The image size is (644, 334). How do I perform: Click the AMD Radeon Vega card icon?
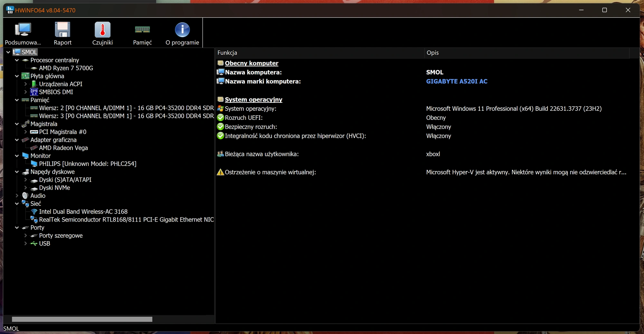pyautogui.click(x=34, y=148)
